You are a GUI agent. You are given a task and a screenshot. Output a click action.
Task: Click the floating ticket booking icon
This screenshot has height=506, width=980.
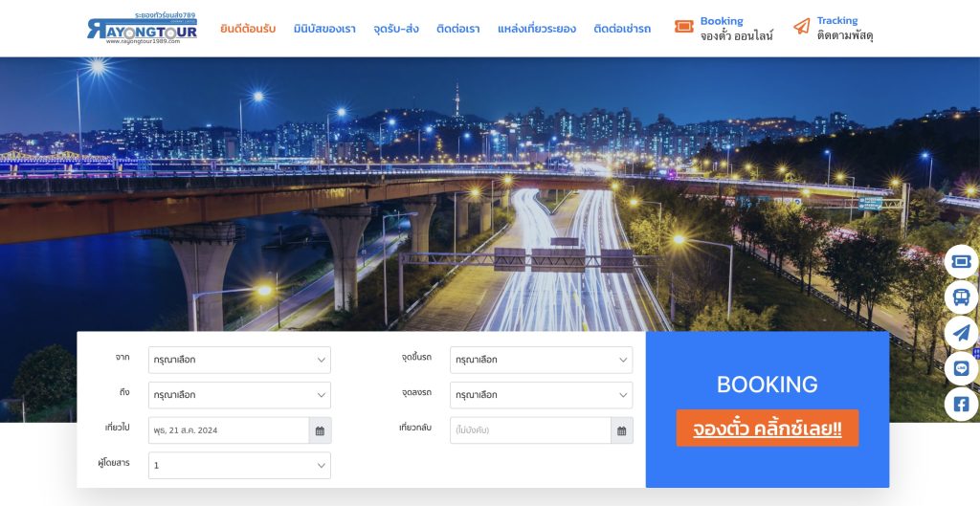tap(961, 261)
